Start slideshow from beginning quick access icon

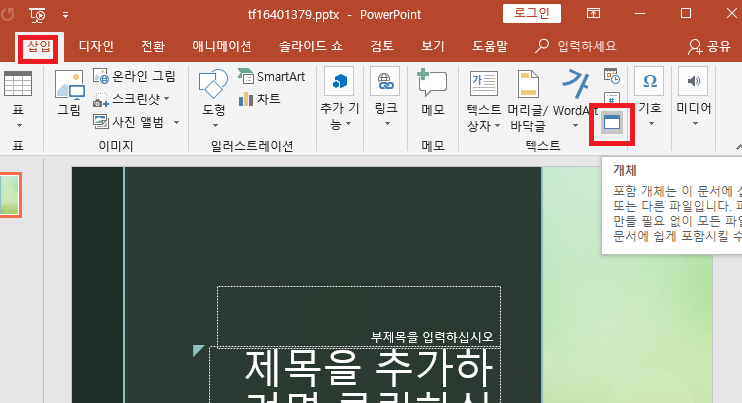(38, 15)
